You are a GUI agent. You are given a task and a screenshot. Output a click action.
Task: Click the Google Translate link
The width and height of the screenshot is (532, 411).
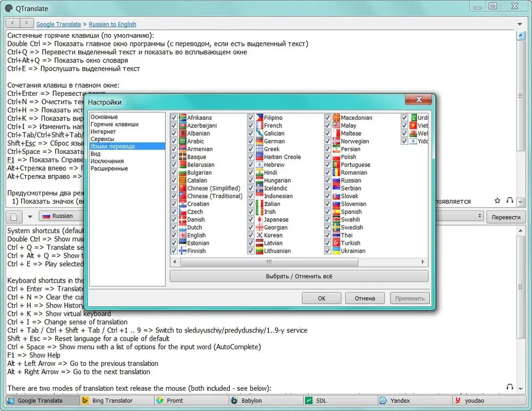[59, 24]
